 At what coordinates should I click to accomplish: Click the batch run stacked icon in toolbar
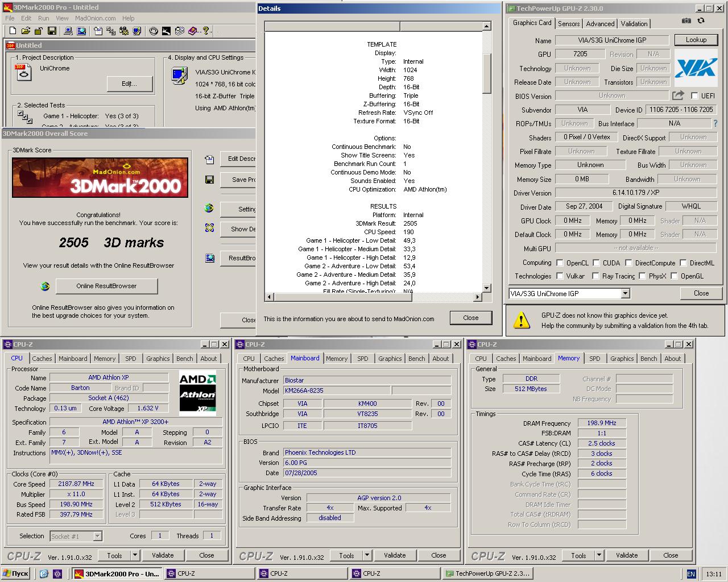point(180,31)
